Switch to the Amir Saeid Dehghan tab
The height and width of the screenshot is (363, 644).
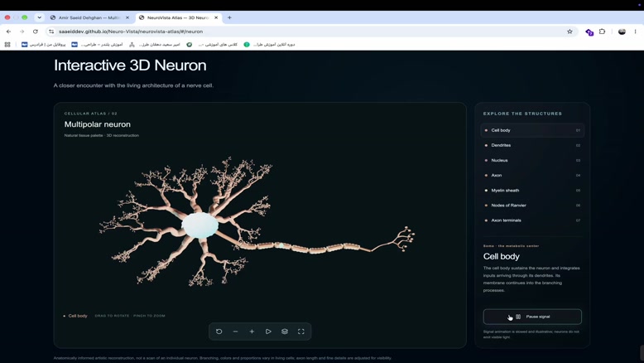tap(89, 17)
